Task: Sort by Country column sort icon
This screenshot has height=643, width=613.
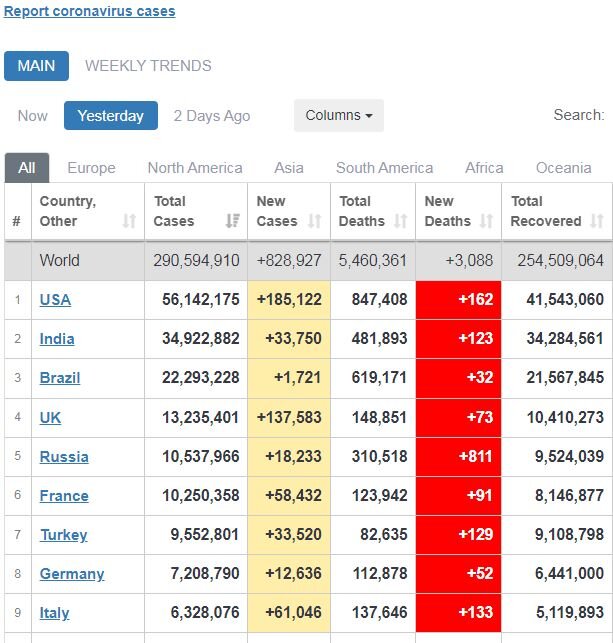Action: (x=129, y=221)
